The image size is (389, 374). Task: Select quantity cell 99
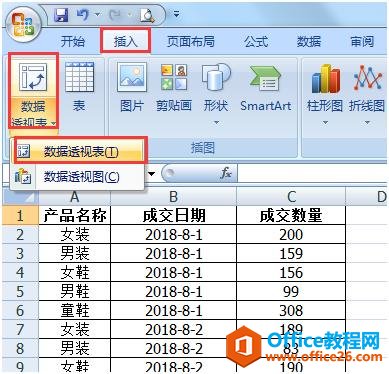pyautogui.click(x=291, y=291)
